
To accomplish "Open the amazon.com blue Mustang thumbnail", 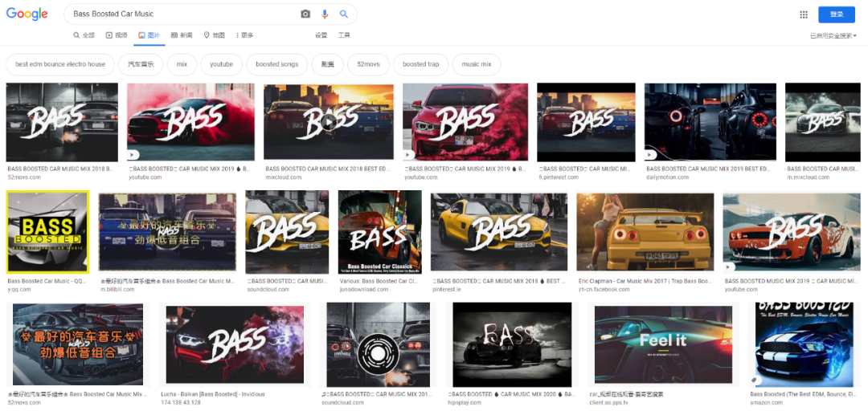I will (804, 344).
